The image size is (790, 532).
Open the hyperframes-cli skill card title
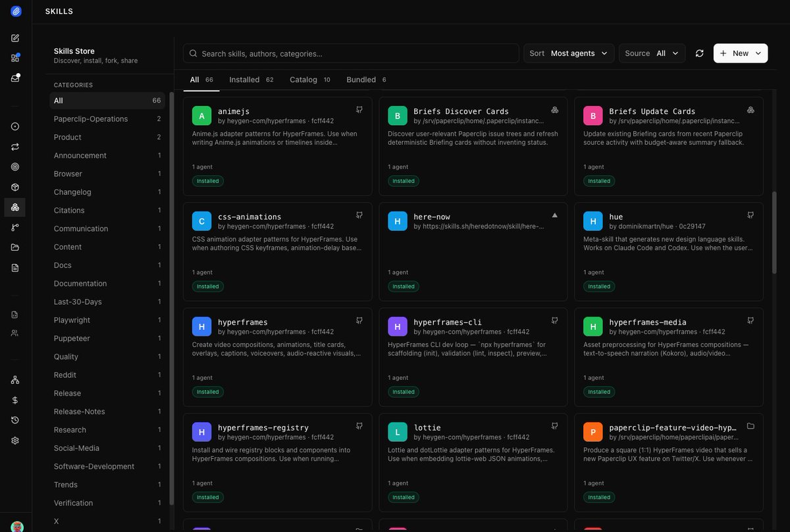point(448,323)
